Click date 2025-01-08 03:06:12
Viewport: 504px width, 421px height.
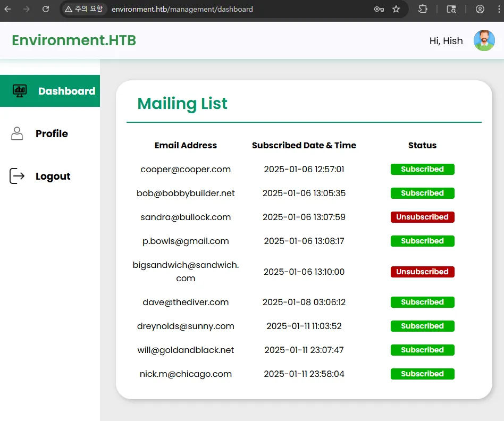pos(304,302)
